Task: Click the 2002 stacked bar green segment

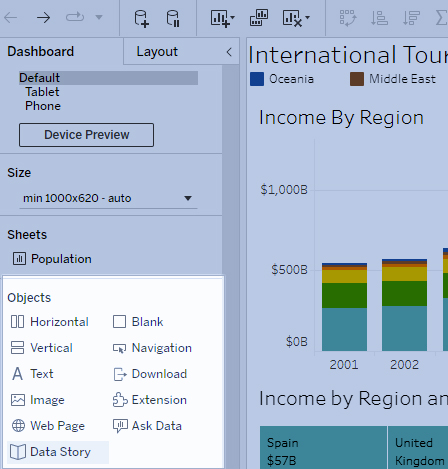Action: tap(404, 293)
